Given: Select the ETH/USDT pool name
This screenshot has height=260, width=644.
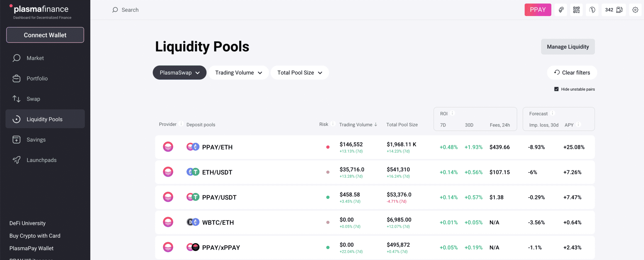Looking at the screenshot, I should click(217, 172).
